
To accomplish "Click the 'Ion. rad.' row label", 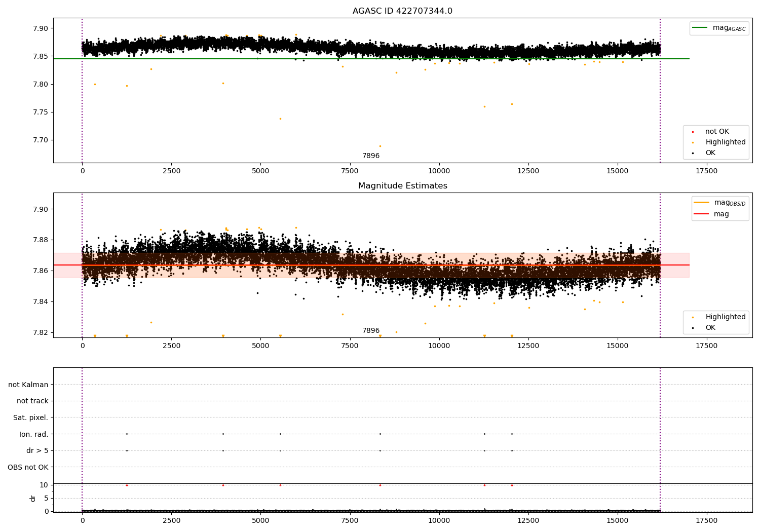I will point(34,434).
